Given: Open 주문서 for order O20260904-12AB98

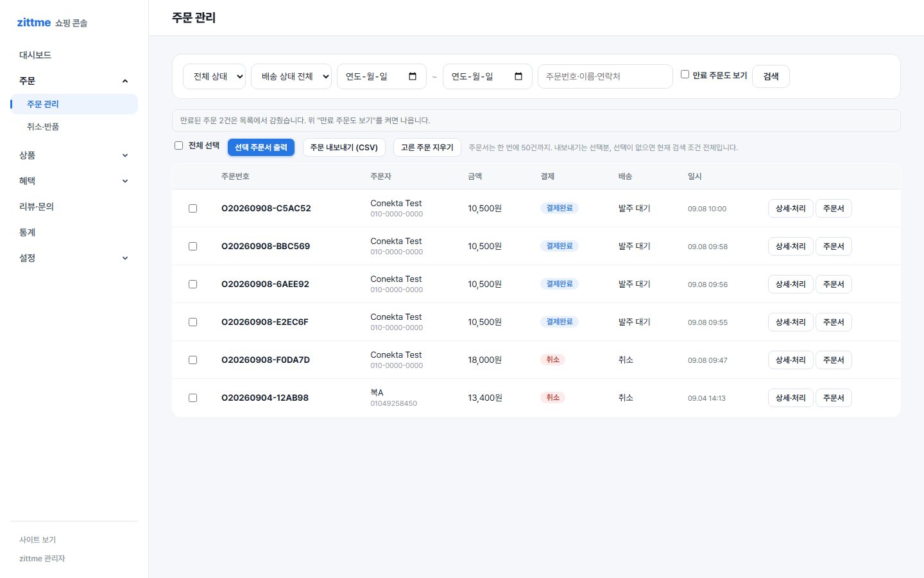Looking at the screenshot, I should click(x=834, y=398).
